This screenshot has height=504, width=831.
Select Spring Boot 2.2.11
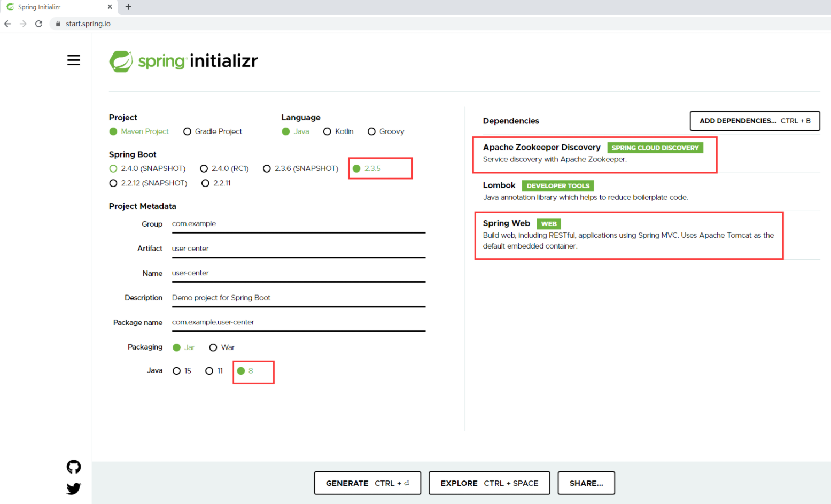216,183
